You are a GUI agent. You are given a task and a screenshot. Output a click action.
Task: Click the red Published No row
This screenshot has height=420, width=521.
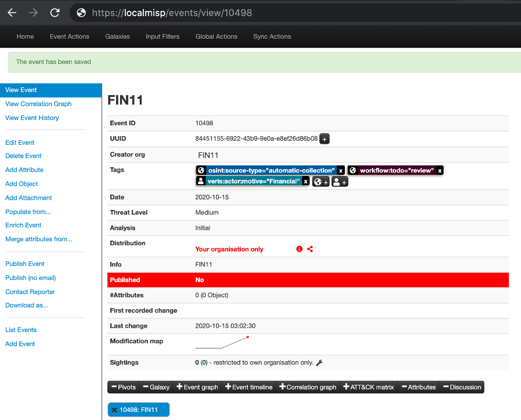(308, 280)
